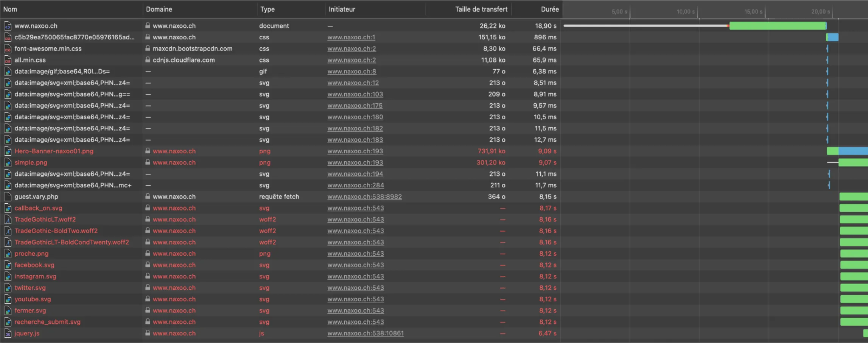The width and height of the screenshot is (868, 343).
Task: Click the lock icon in the guest.vary.php row
Action: 148,196
